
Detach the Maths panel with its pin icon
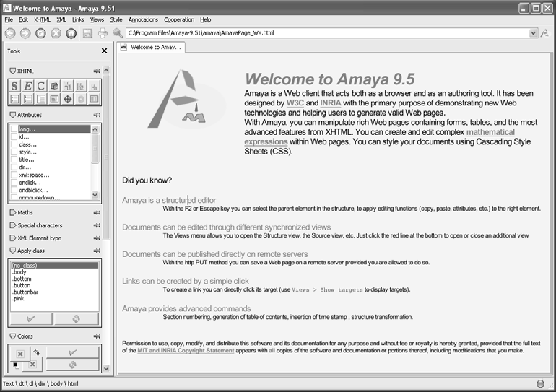97,213
